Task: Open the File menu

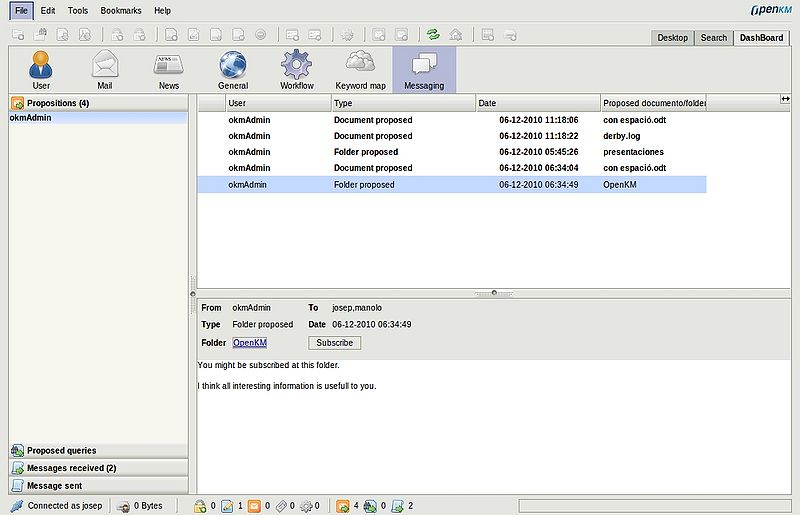Action: pyautogui.click(x=21, y=11)
